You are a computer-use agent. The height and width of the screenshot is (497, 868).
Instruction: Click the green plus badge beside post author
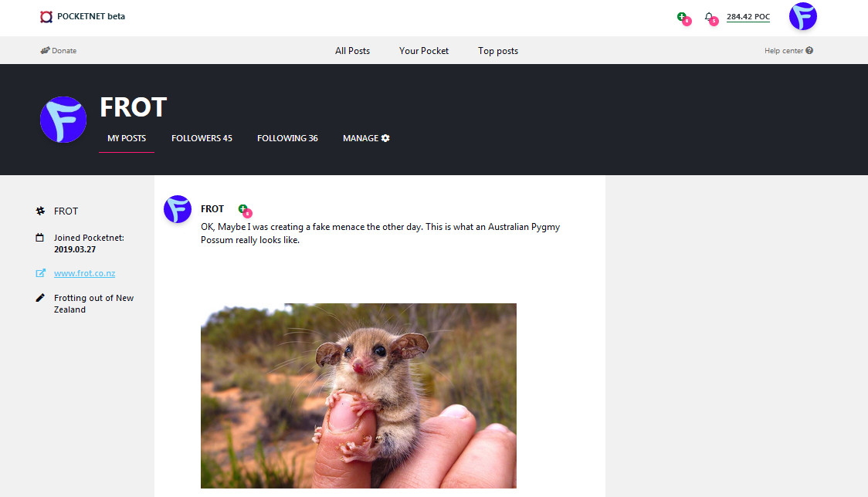click(x=242, y=208)
